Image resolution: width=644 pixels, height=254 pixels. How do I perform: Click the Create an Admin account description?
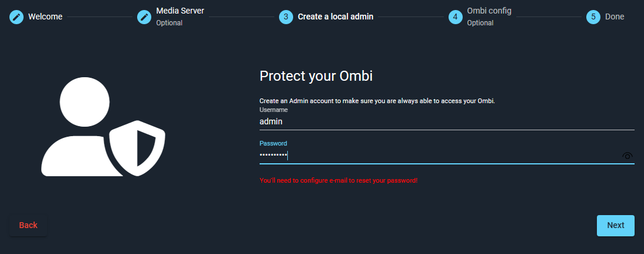[x=377, y=101]
